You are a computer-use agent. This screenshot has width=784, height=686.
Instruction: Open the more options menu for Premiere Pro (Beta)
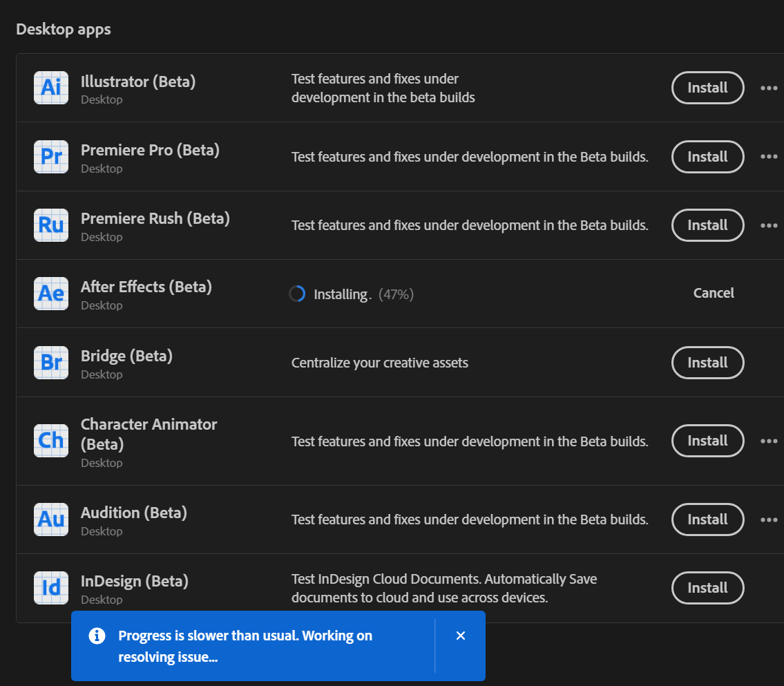coord(769,157)
